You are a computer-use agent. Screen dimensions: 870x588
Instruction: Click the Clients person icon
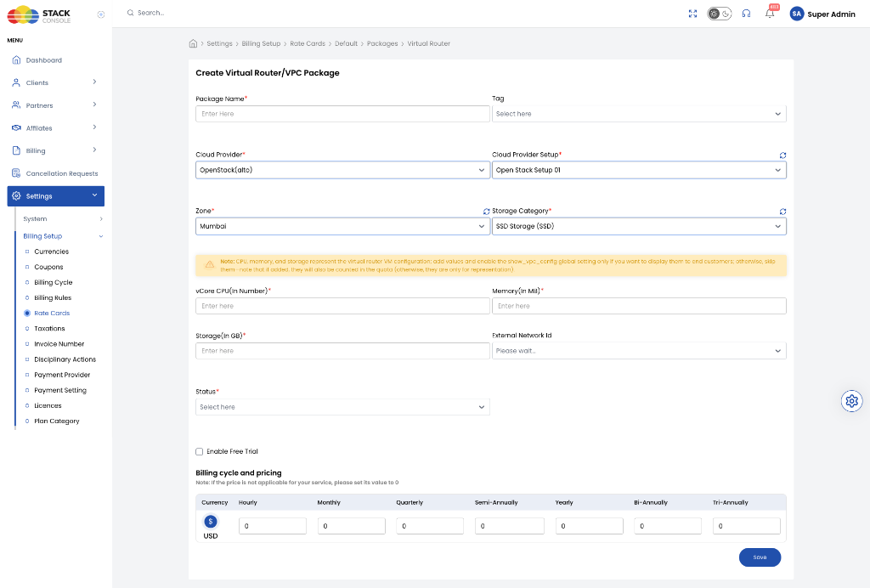[x=16, y=82]
